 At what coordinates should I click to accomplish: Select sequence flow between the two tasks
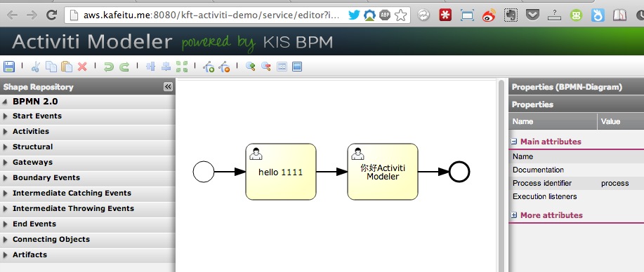(x=332, y=172)
